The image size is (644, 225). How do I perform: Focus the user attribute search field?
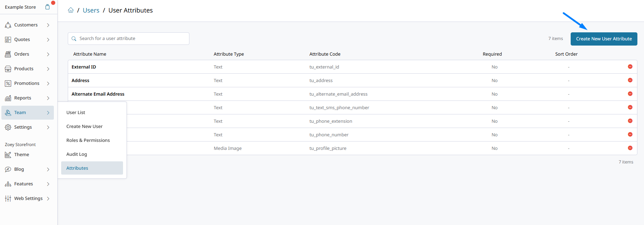point(129,39)
